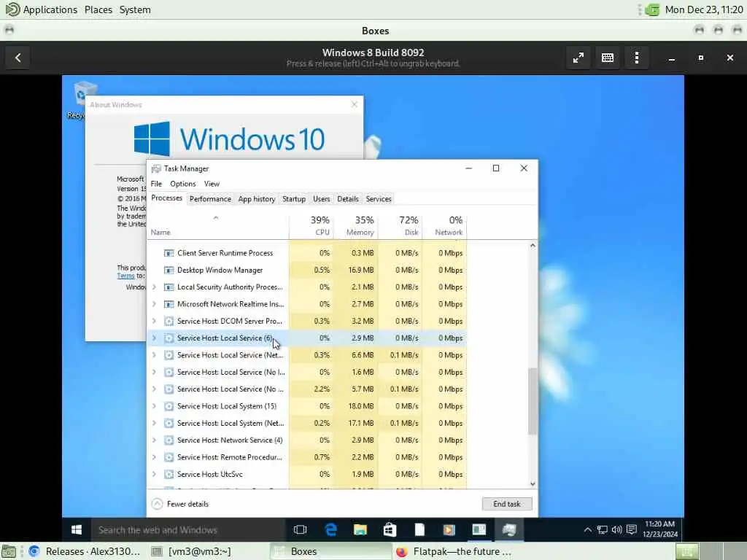The height and width of the screenshot is (560, 747).
Task: Click the End task button
Action: [507, 504]
